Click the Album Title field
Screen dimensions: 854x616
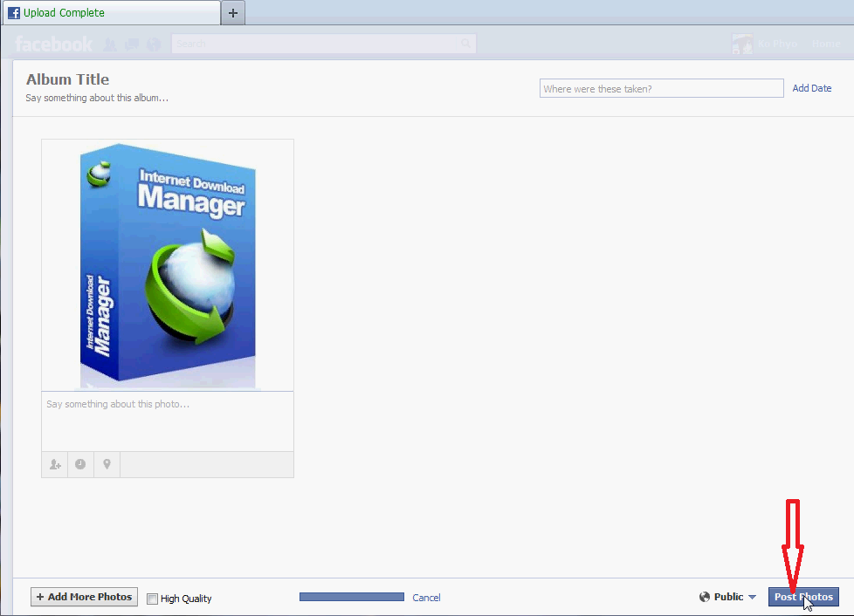click(x=67, y=79)
